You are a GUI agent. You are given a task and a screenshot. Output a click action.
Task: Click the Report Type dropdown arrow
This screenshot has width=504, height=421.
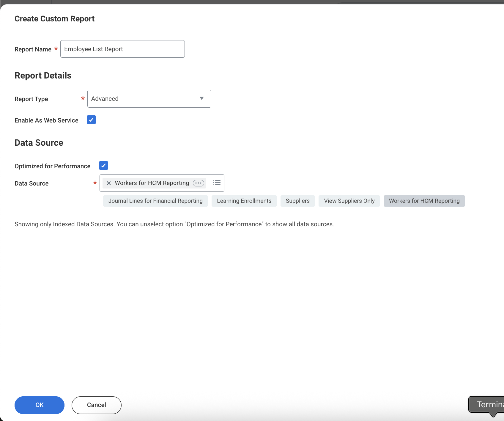tap(202, 98)
